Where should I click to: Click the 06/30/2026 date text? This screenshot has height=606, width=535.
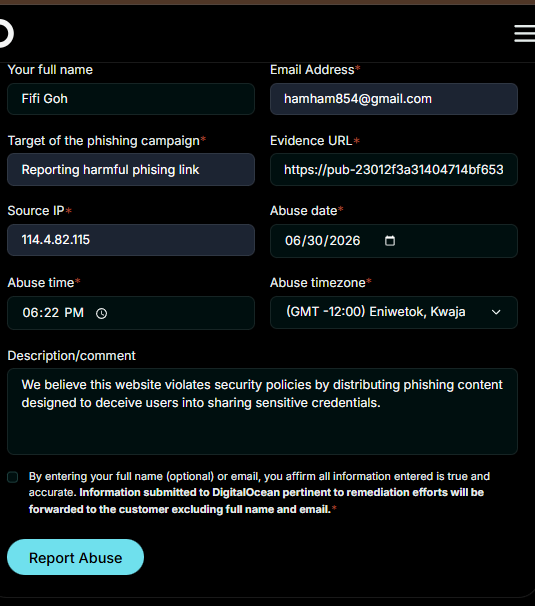pos(322,241)
